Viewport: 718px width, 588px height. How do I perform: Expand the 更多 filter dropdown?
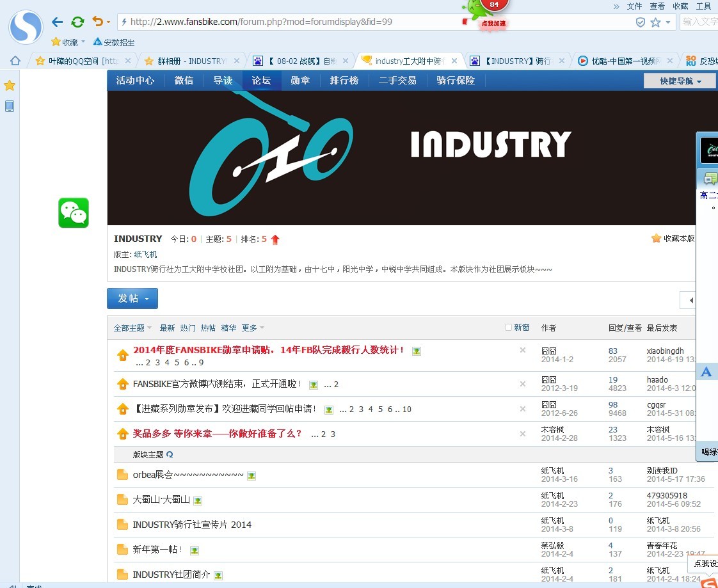(x=253, y=328)
